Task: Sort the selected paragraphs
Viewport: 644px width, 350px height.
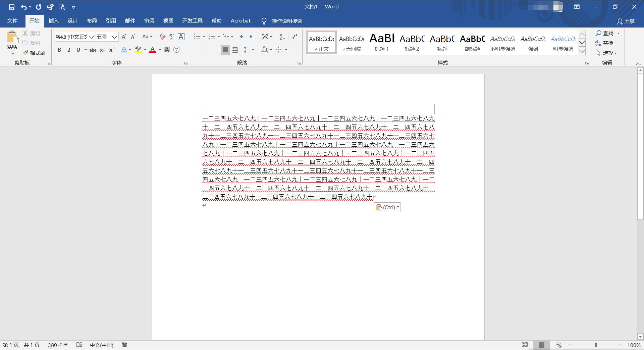Action: click(x=282, y=37)
